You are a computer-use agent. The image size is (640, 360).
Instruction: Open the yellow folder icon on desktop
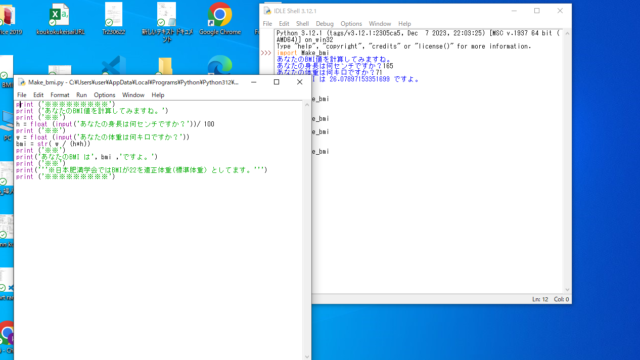[x=165, y=66]
